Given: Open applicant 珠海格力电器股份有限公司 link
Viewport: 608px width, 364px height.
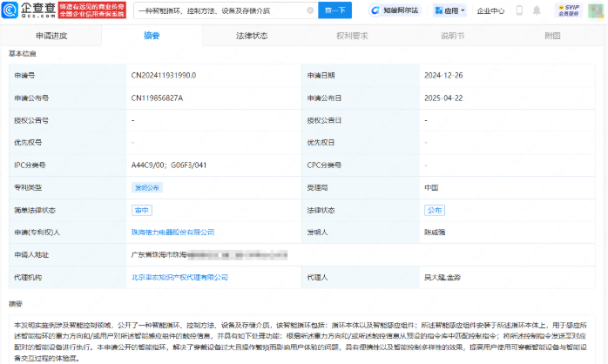Looking at the screenshot, I should (x=173, y=233).
